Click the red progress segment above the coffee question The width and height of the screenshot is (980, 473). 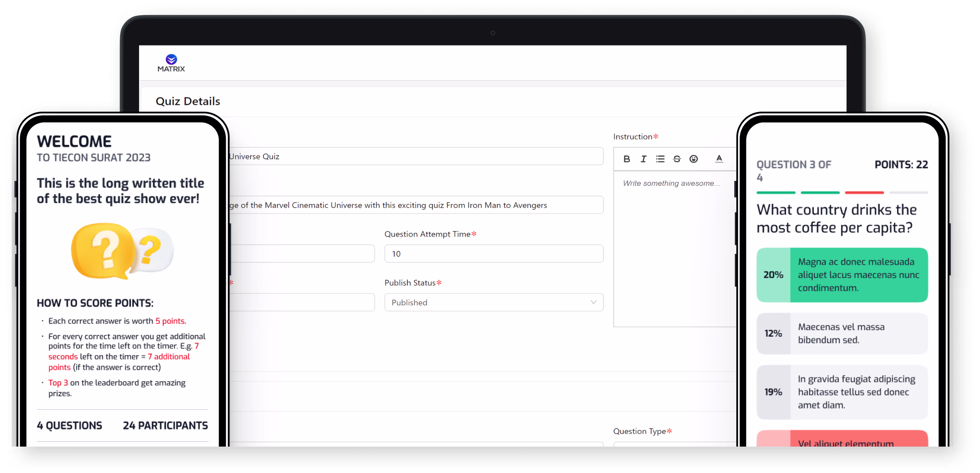point(864,193)
